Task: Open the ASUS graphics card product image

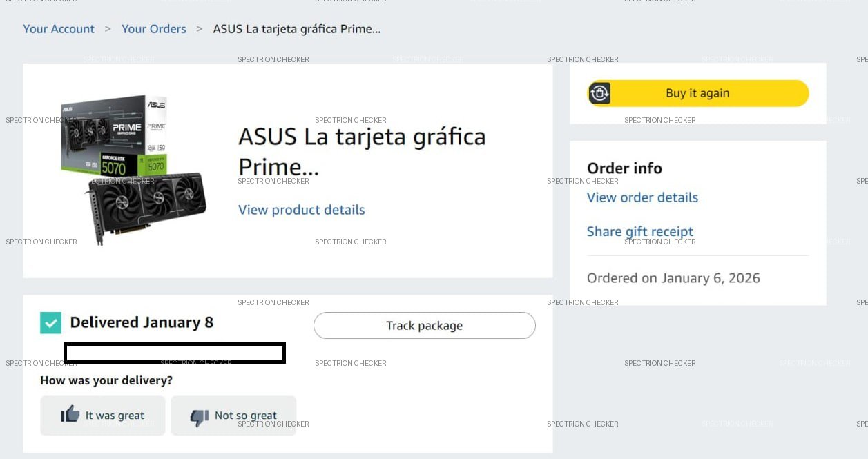Action: (x=134, y=170)
